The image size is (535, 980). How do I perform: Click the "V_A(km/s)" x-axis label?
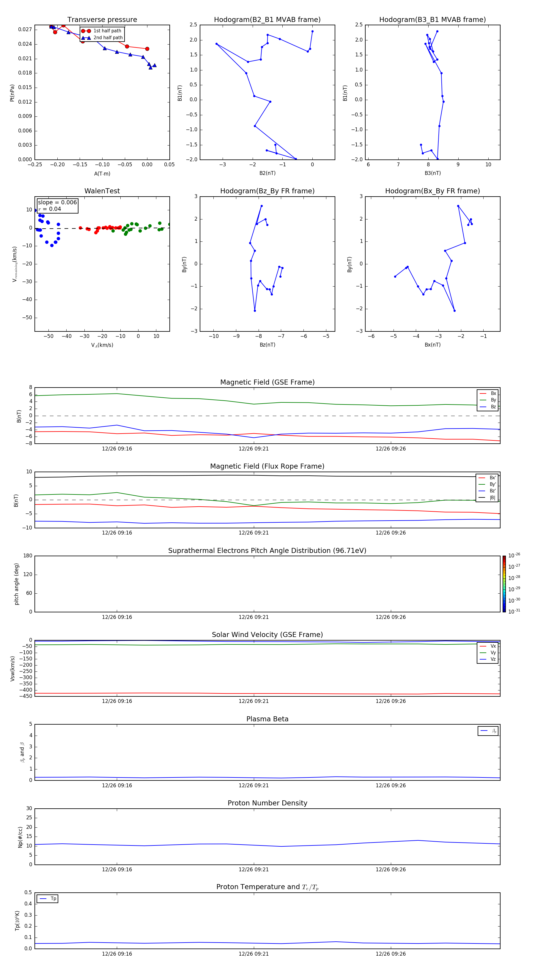[102, 345]
